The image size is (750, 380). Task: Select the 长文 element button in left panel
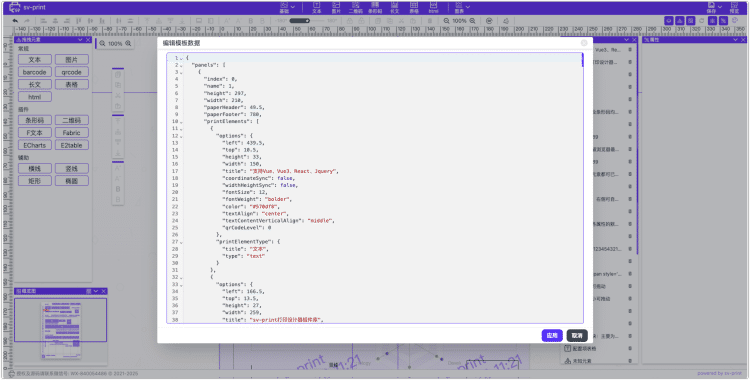pyautogui.click(x=34, y=85)
